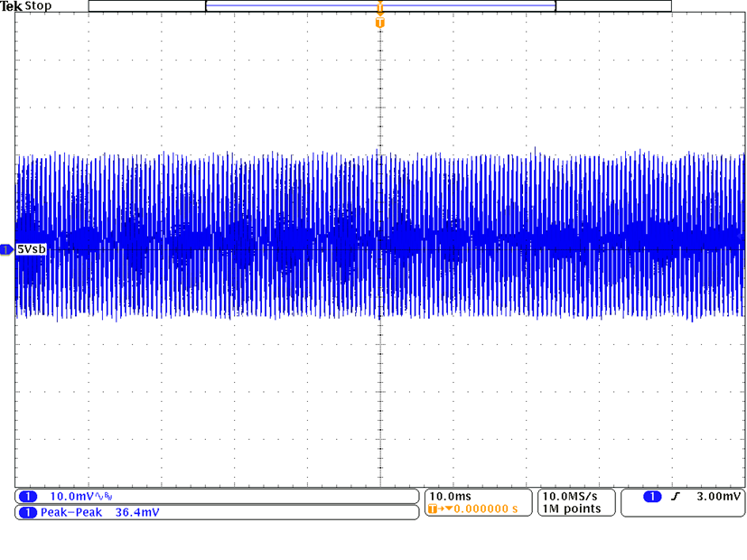
Task: Open the 10.0ms timebase readout
Action: click(449, 497)
